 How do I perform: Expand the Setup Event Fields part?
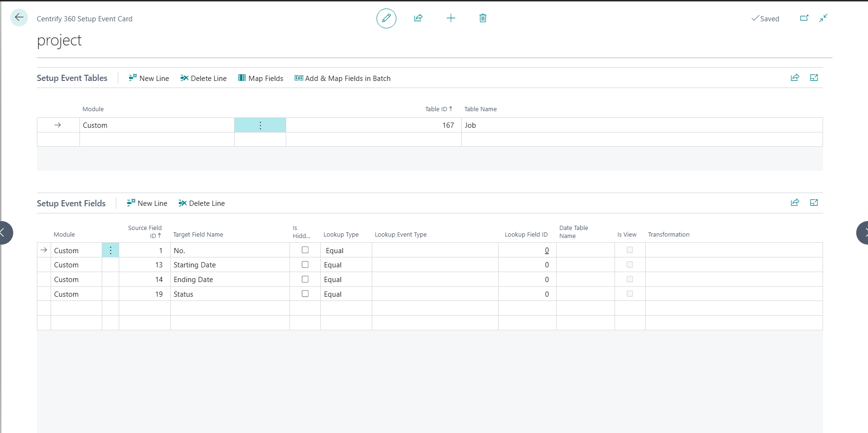pos(814,203)
